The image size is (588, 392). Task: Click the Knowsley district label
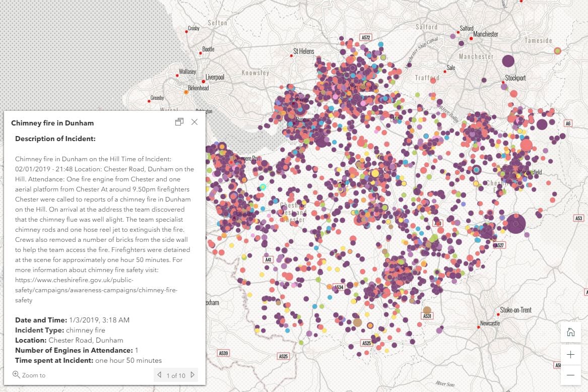pos(255,73)
